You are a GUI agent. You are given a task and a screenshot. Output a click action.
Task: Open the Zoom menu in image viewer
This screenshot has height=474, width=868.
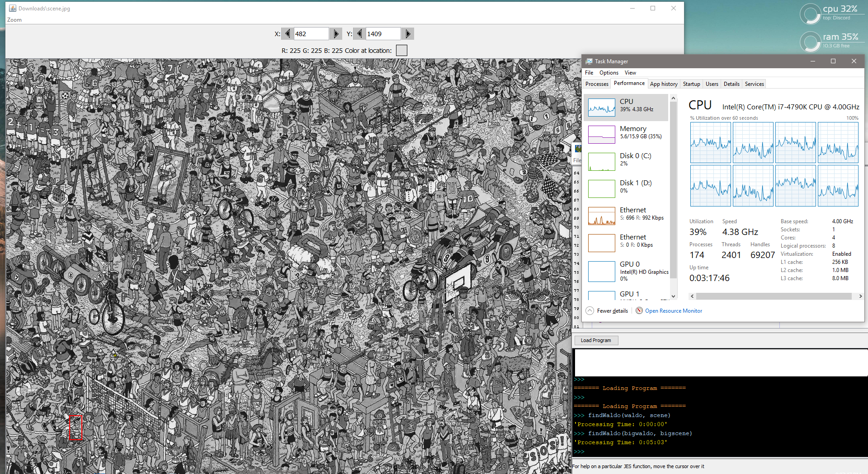(14, 20)
